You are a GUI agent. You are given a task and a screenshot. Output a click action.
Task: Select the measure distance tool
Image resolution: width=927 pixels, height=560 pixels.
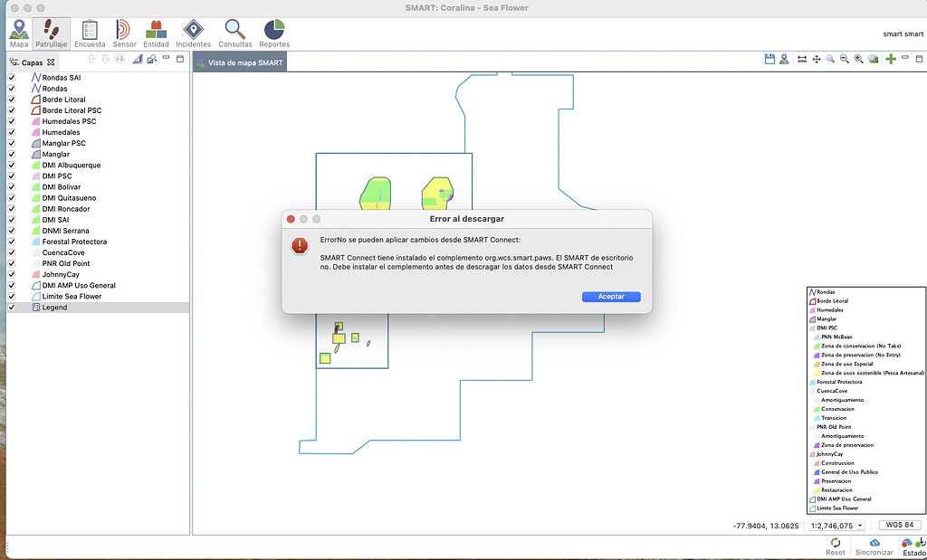pyautogui.click(x=802, y=59)
